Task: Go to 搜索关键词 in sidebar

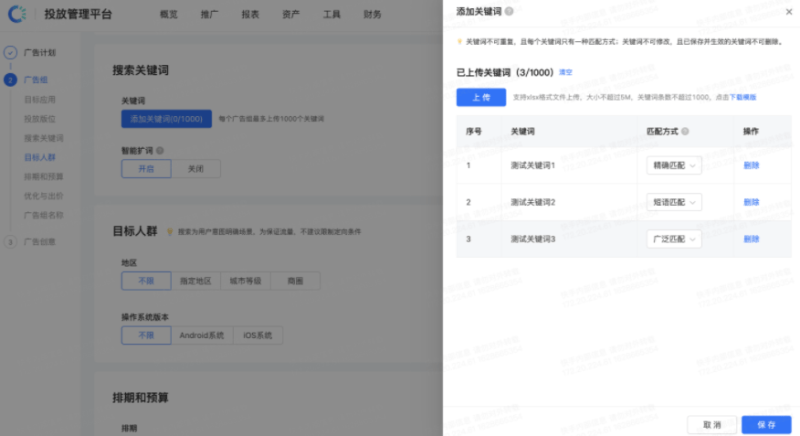Action: click(x=44, y=138)
